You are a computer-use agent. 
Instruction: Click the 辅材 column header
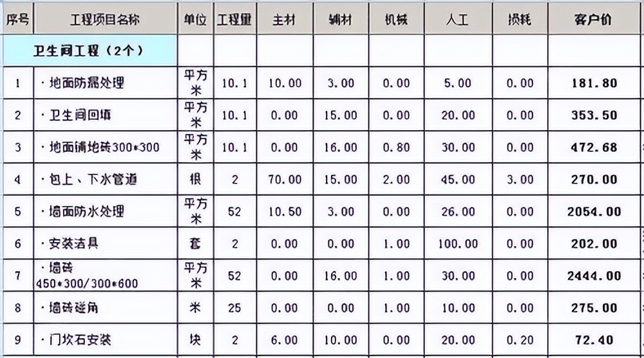click(339, 20)
